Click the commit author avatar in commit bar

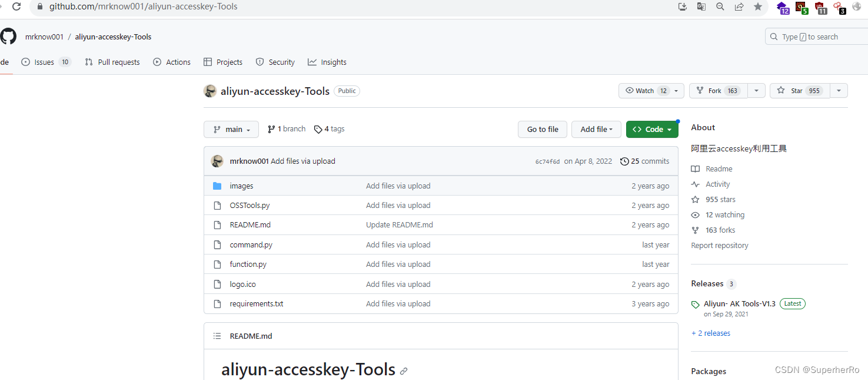pos(217,161)
